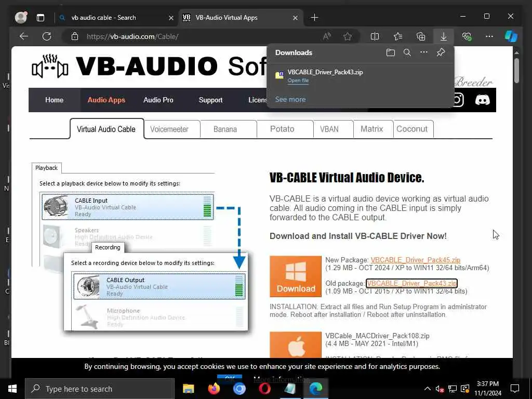Close the vb audio cable Search tab

coord(171,18)
